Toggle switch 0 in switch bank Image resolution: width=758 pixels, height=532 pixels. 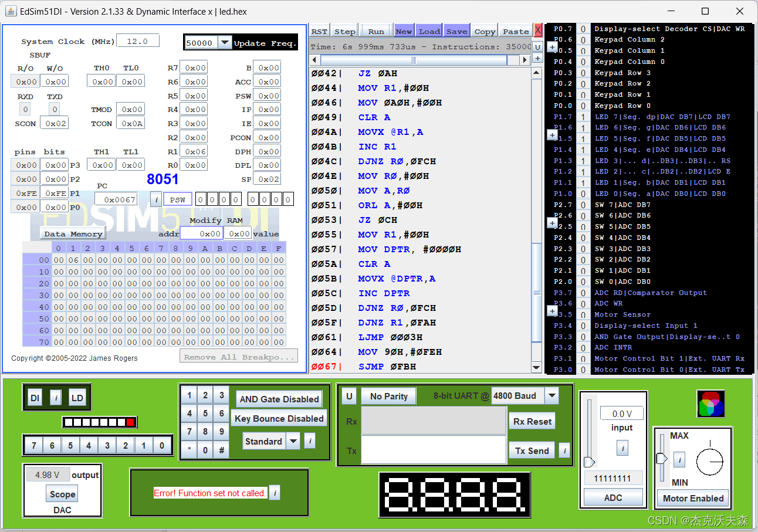click(x=162, y=446)
